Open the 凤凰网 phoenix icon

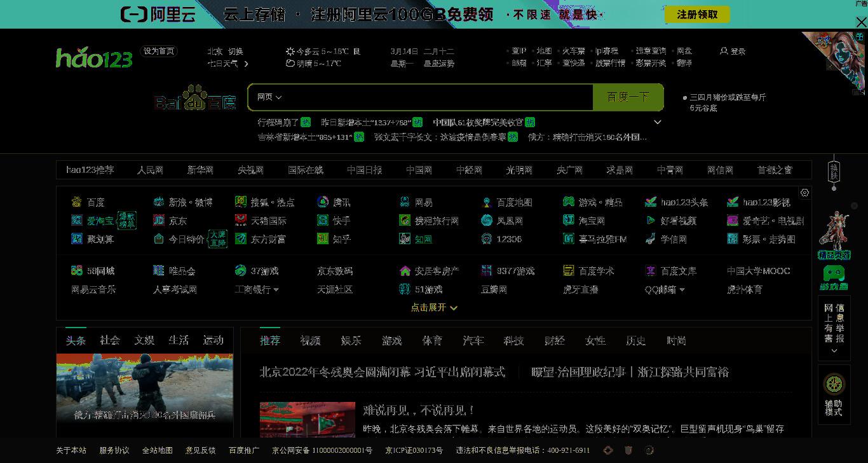[x=487, y=221]
